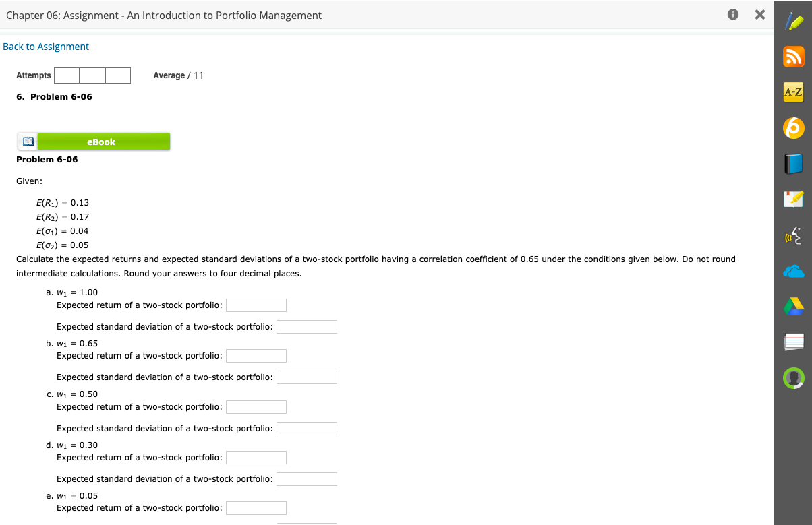Image resolution: width=812 pixels, height=525 pixels.
Task: Click expected return field for w1 = 1.00
Action: [x=256, y=305]
